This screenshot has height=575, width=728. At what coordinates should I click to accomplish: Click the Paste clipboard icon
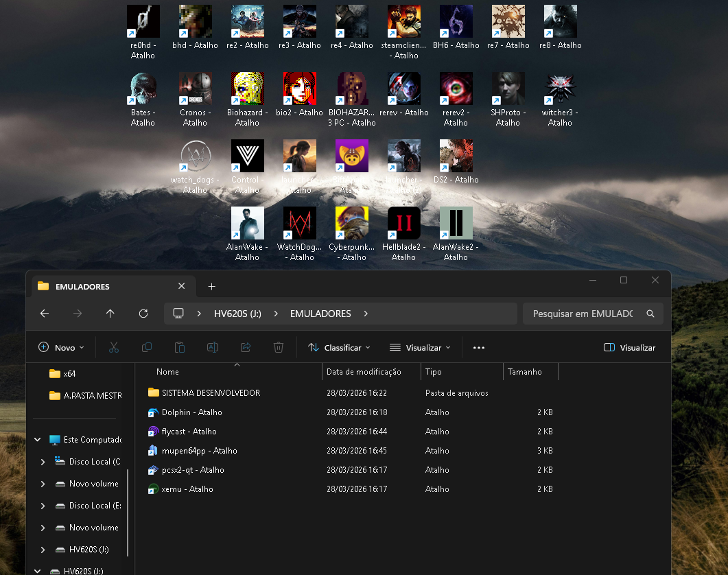(x=180, y=347)
